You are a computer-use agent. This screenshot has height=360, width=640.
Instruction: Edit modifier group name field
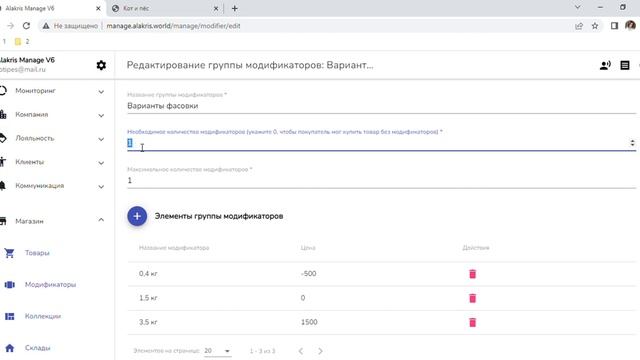point(381,106)
